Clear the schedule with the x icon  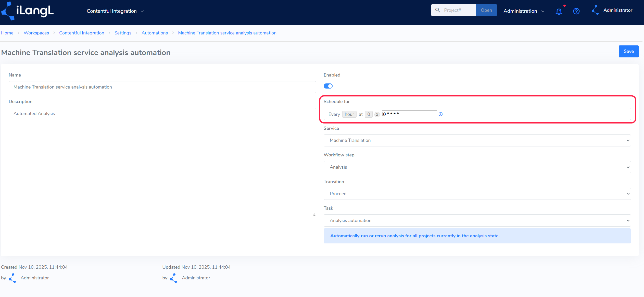click(x=377, y=114)
